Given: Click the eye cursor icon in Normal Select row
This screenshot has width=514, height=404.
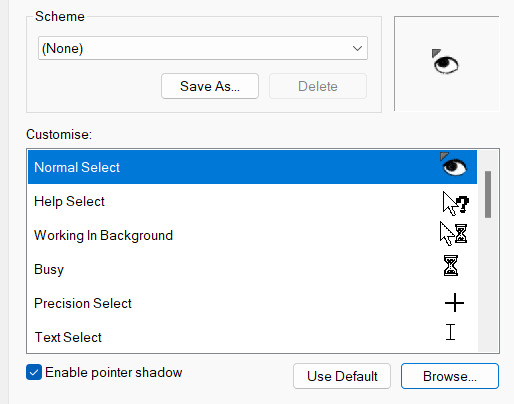Looking at the screenshot, I should pyautogui.click(x=453, y=164).
